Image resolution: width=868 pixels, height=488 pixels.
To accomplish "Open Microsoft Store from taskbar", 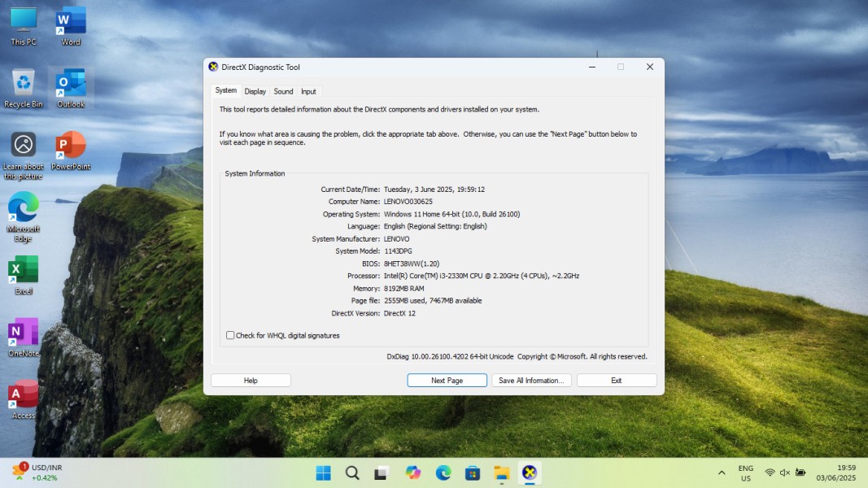I will tap(472, 473).
